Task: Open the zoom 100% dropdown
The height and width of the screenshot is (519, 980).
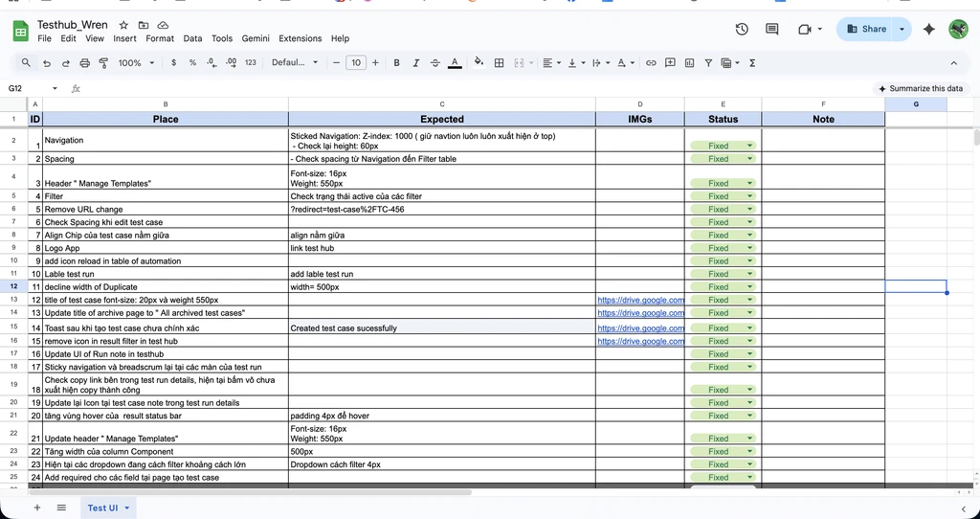Action: tap(136, 63)
